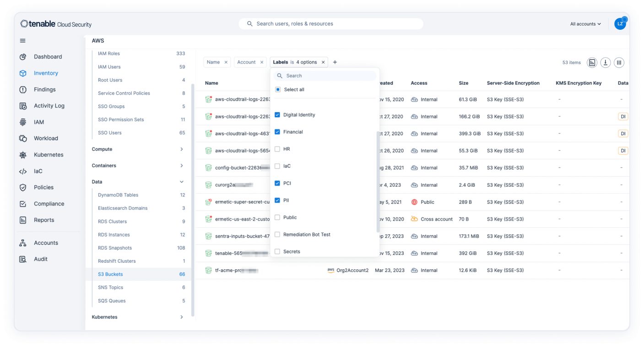Check the HR label checkbox
This screenshot has width=644, height=347.
coord(277,149)
